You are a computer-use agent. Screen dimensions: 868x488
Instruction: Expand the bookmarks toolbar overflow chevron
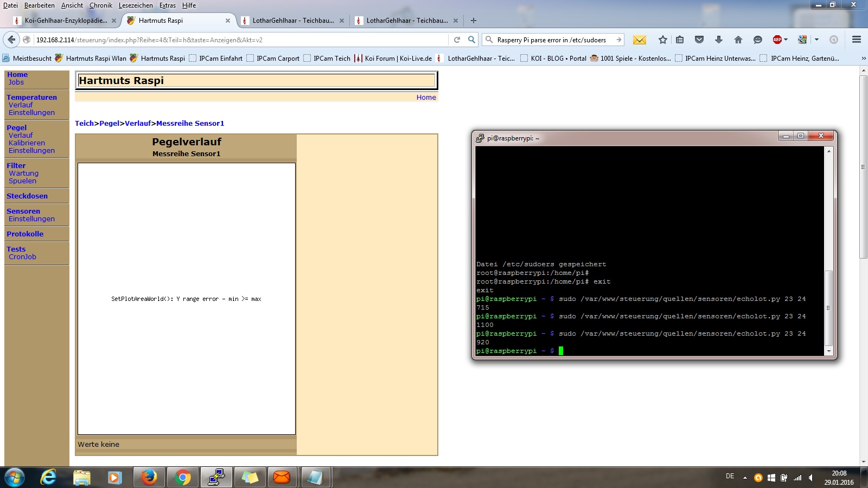pyautogui.click(x=864, y=58)
